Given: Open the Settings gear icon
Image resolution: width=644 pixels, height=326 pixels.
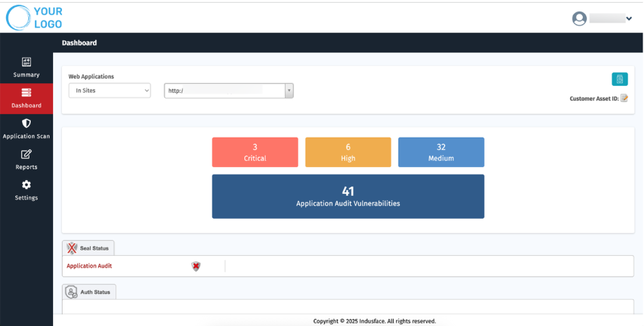Looking at the screenshot, I should tap(26, 185).
